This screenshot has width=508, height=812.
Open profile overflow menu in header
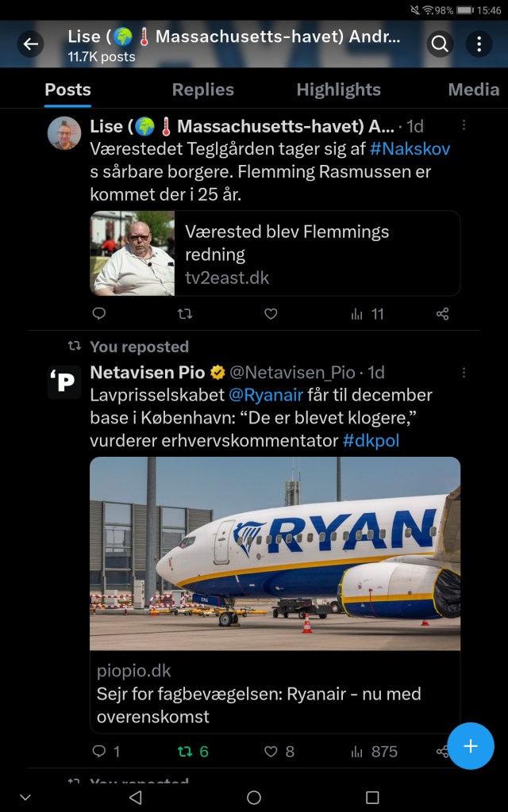tap(479, 44)
